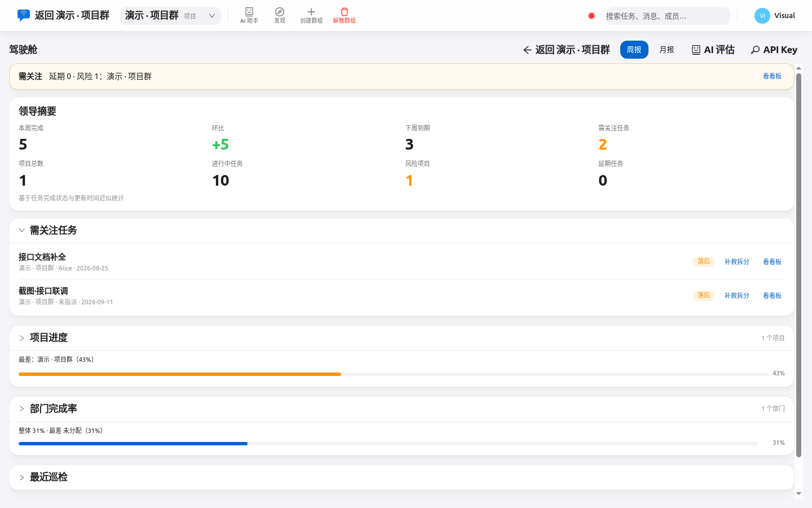The image size is (812, 508).
Task: Click the scrollbar up arrow
Action: click(x=798, y=68)
